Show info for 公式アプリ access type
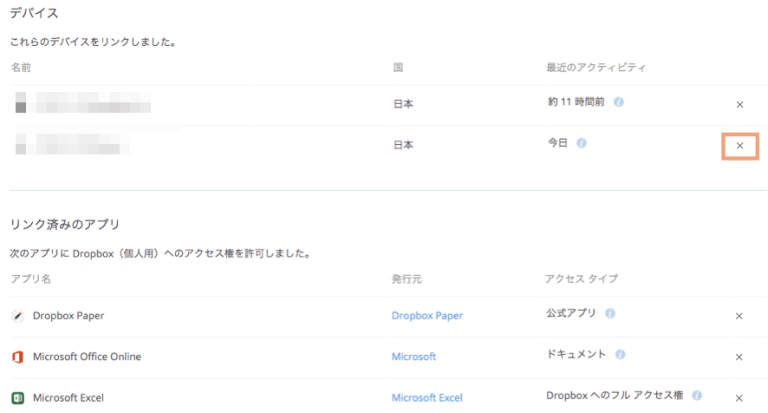The width and height of the screenshot is (768, 413). coord(610,313)
